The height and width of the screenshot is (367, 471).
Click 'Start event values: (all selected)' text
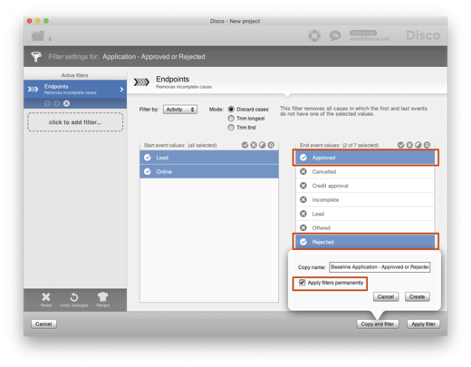pyautogui.click(x=180, y=145)
